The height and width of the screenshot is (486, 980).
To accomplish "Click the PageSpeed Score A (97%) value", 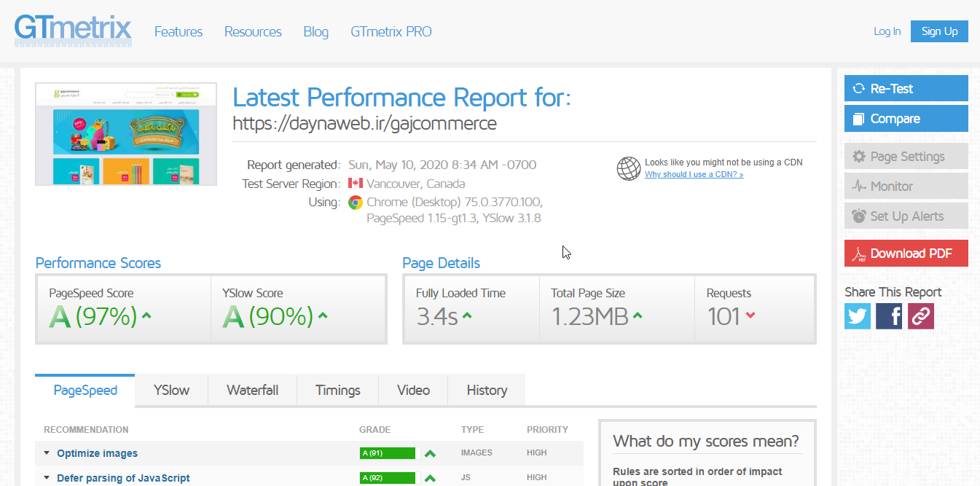I will pos(93,316).
